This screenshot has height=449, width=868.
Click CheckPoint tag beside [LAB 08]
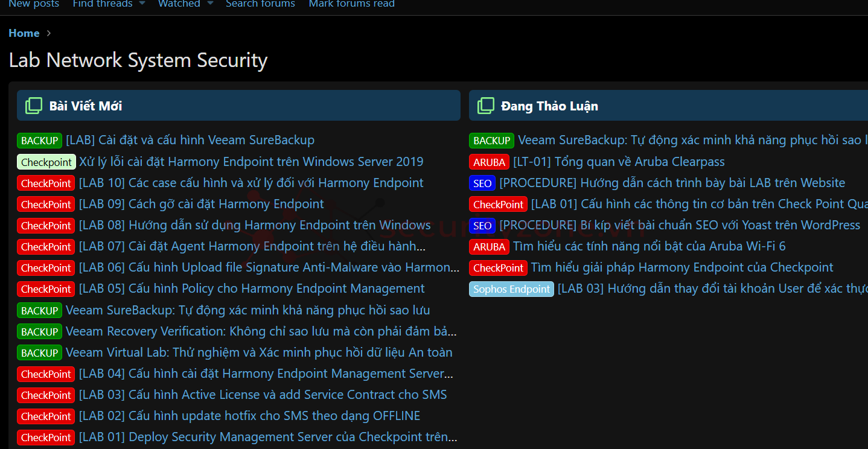point(46,225)
